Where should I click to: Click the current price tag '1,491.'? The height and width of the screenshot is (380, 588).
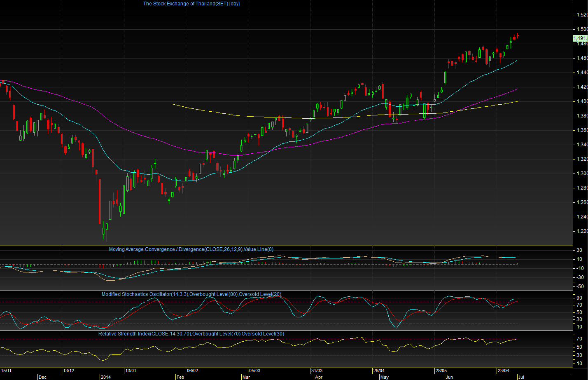pyautogui.click(x=579, y=38)
